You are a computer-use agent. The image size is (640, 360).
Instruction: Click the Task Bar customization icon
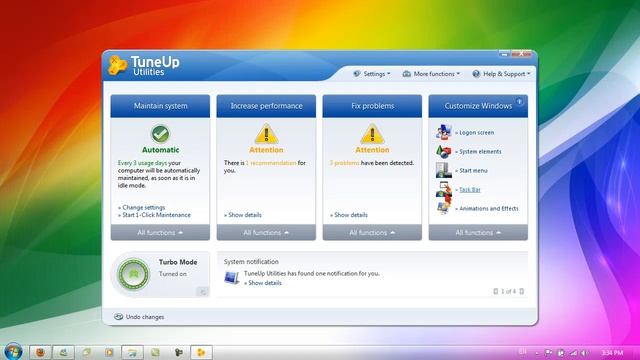[443, 189]
